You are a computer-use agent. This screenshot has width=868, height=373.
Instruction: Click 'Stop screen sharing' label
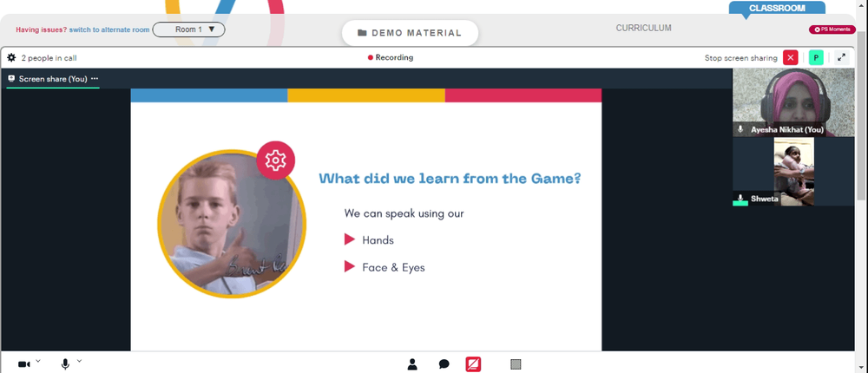pyautogui.click(x=740, y=57)
